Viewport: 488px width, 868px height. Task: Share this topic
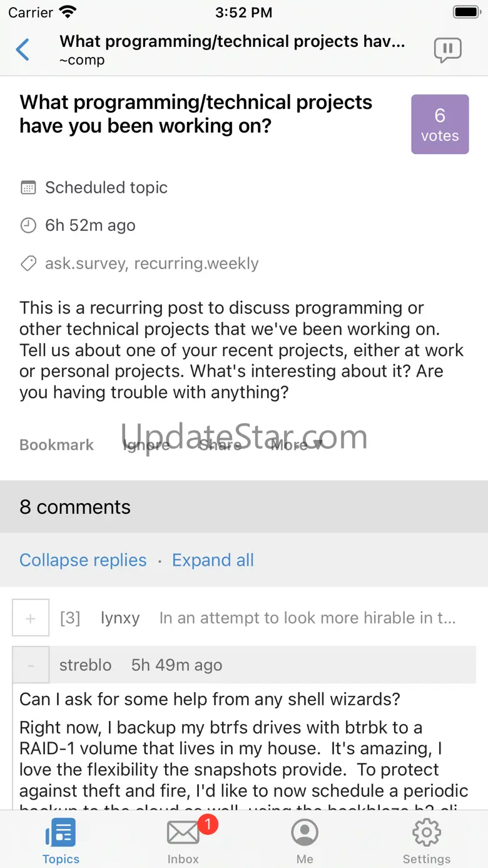(220, 445)
